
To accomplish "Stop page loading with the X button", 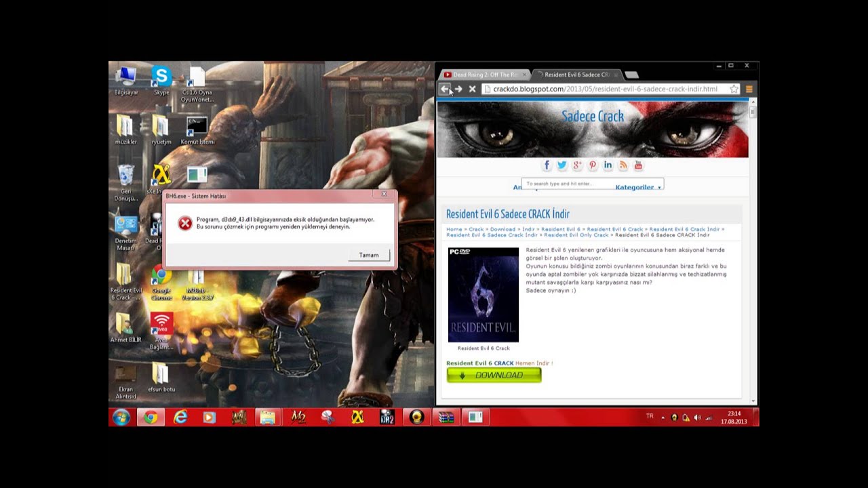I will click(x=472, y=89).
